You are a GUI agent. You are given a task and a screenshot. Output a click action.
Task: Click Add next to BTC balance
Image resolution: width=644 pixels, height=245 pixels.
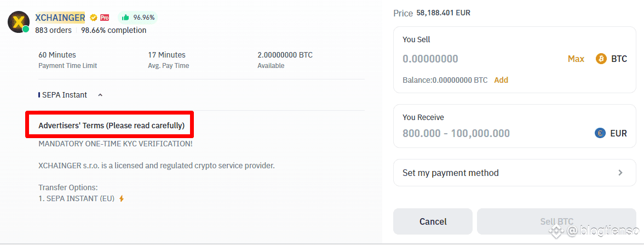point(501,80)
